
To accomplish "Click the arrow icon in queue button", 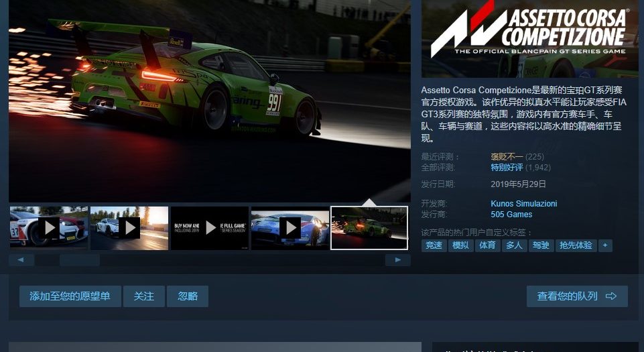I will tap(611, 296).
